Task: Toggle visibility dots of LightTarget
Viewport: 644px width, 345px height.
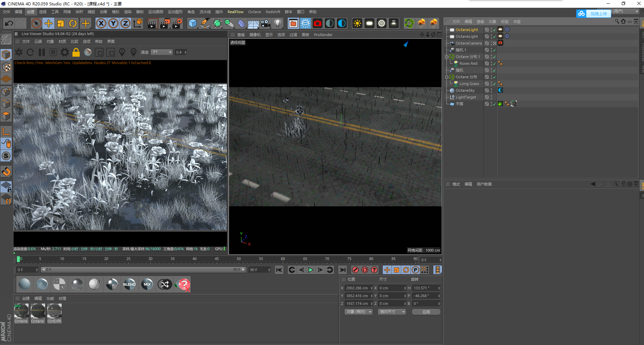Action: 491,97
